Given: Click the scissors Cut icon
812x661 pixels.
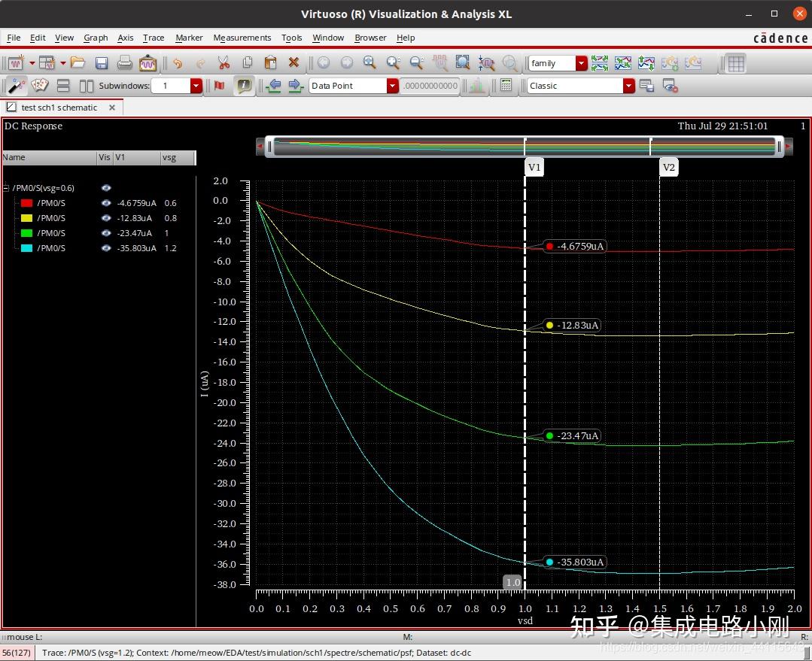Looking at the screenshot, I should 224,63.
